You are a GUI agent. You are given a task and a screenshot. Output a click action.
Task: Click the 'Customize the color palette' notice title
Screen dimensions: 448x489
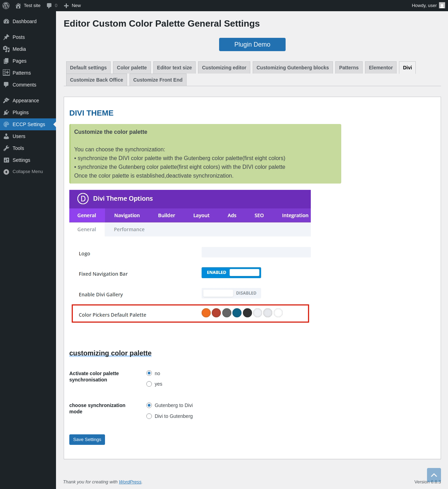pos(111,132)
